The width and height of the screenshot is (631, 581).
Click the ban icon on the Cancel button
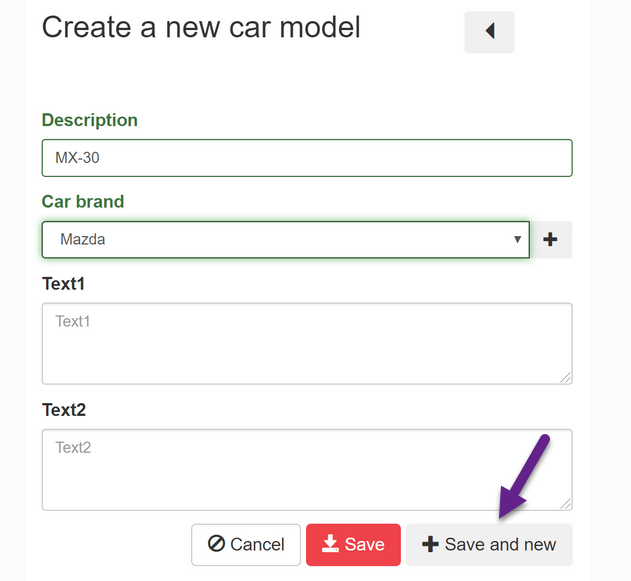pyautogui.click(x=216, y=544)
